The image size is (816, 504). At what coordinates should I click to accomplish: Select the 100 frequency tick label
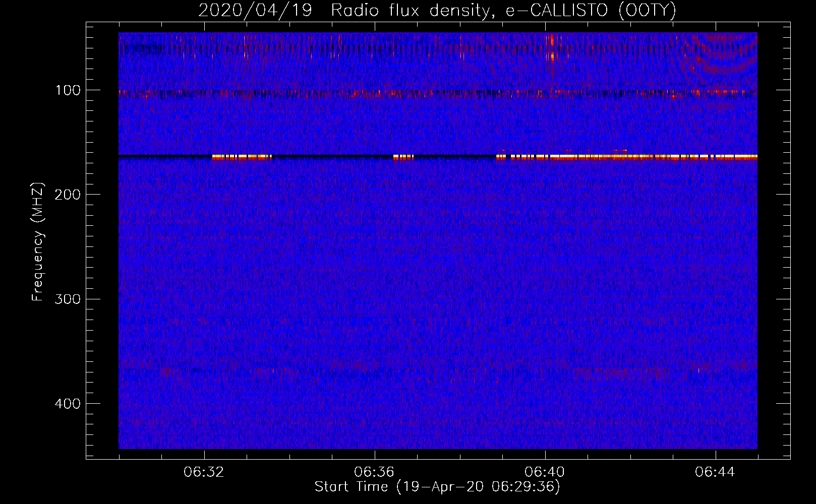tap(68, 90)
